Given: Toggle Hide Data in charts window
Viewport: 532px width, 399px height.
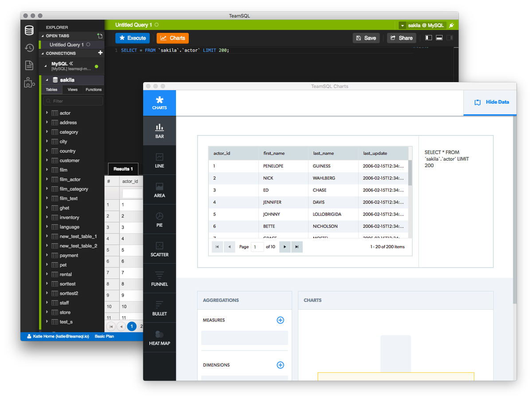Looking at the screenshot, I should pyautogui.click(x=490, y=102).
